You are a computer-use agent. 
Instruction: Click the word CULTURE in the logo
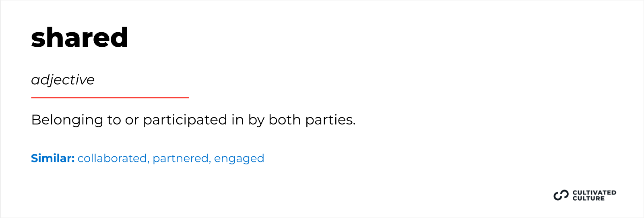pyautogui.click(x=588, y=198)
